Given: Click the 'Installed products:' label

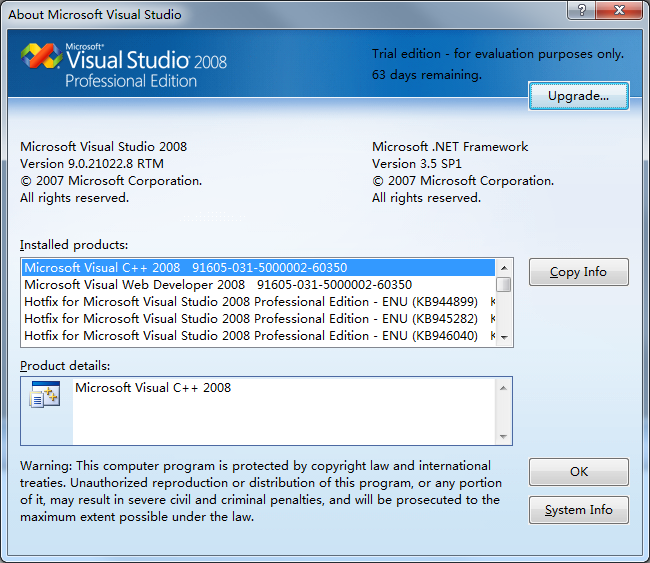Looking at the screenshot, I should [x=74, y=245].
